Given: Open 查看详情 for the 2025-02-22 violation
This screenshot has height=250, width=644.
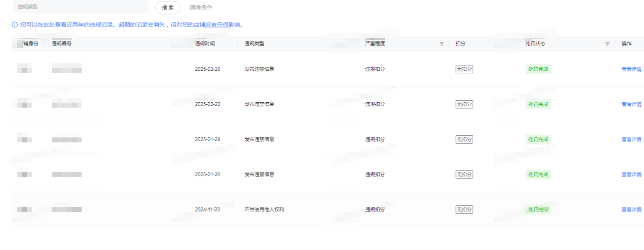Looking at the screenshot, I should (631, 104).
